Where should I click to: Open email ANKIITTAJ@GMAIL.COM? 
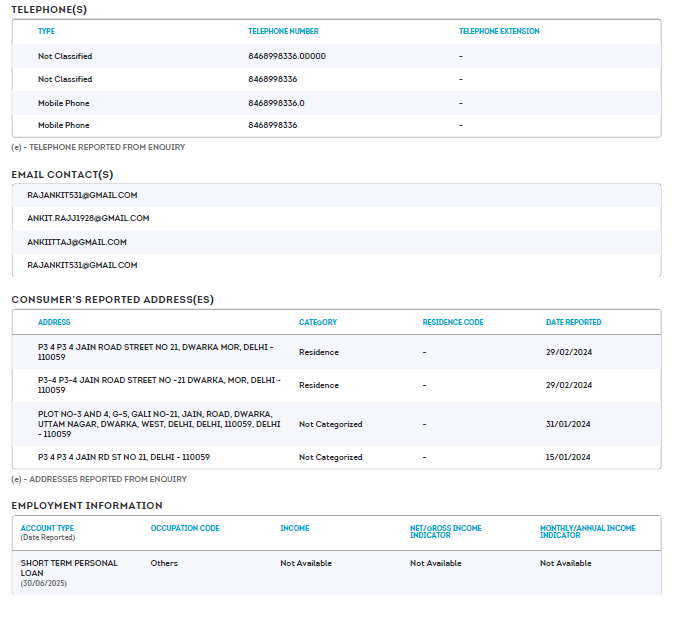[77, 242]
